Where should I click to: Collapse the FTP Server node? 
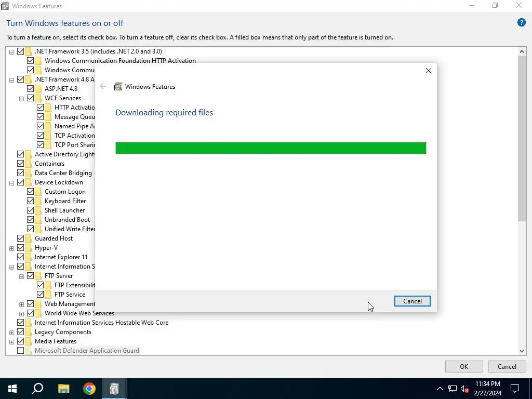point(21,276)
